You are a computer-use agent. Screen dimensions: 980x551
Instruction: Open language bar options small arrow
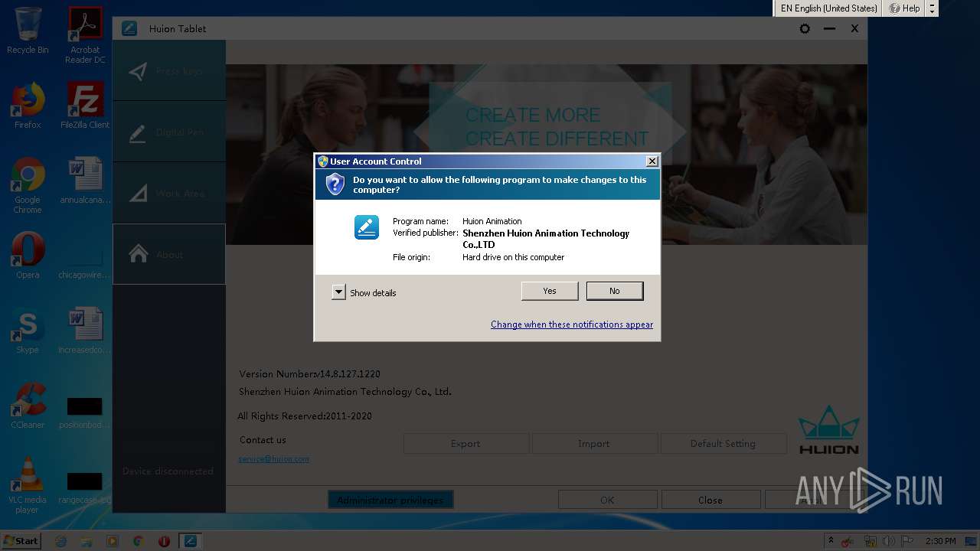pyautogui.click(x=932, y=8)
